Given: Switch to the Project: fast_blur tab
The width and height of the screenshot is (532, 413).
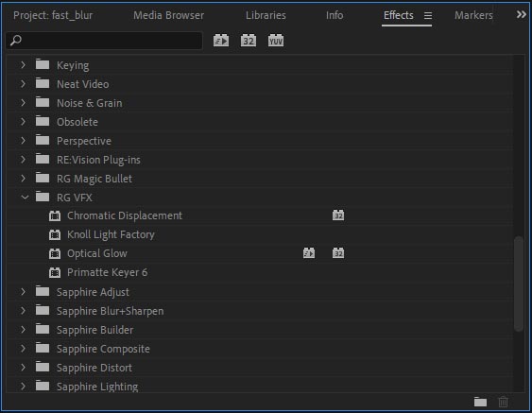Looking at the screenshot, I should pos(53,15).
